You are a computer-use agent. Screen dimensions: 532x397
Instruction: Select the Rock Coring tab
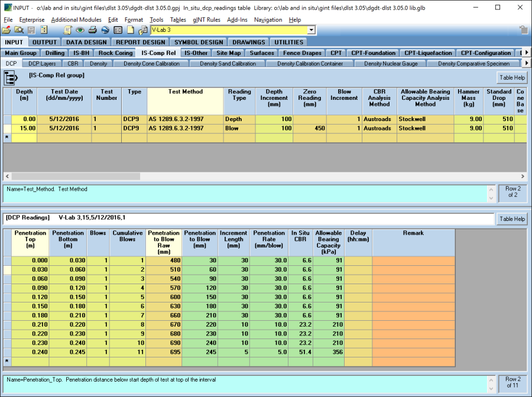point(115,53)
